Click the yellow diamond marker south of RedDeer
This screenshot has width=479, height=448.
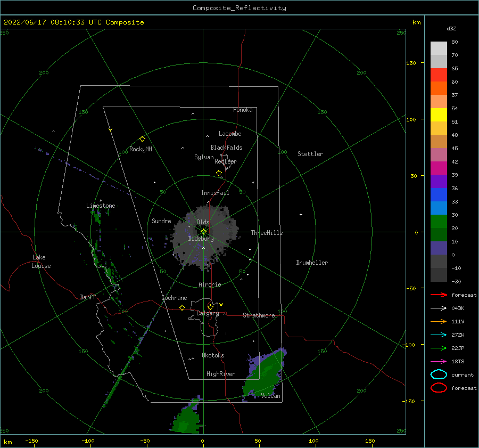(x=219, y=173)
